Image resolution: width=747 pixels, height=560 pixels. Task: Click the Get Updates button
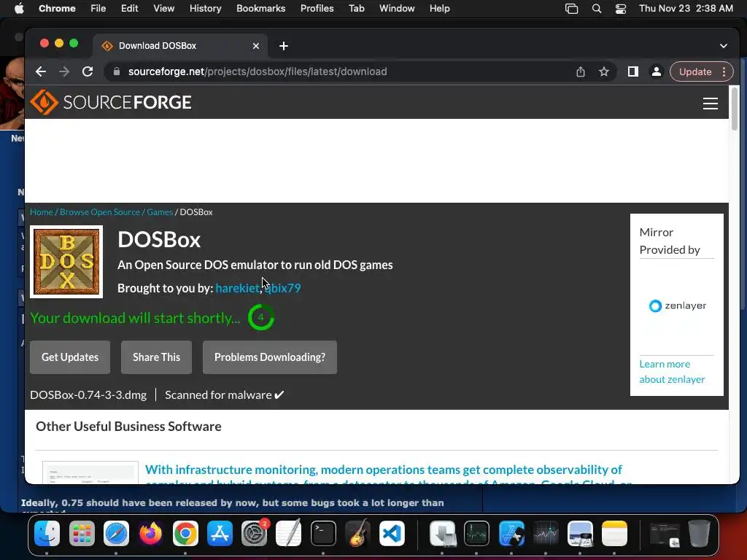pos(70,357)
